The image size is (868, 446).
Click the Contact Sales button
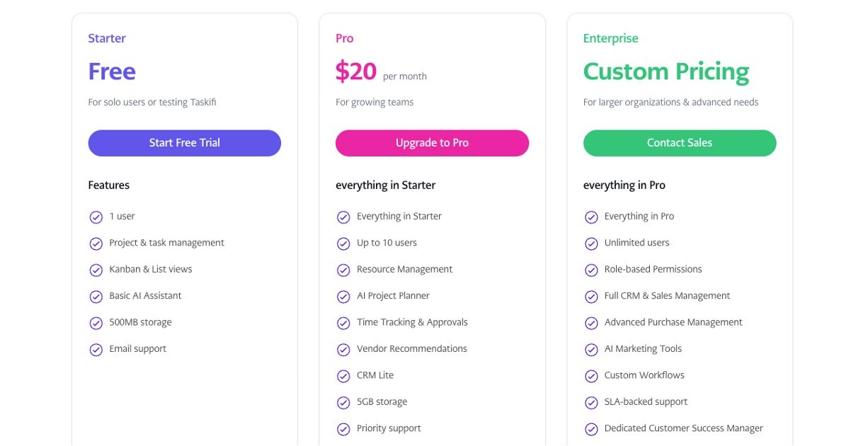coord(679,143)
